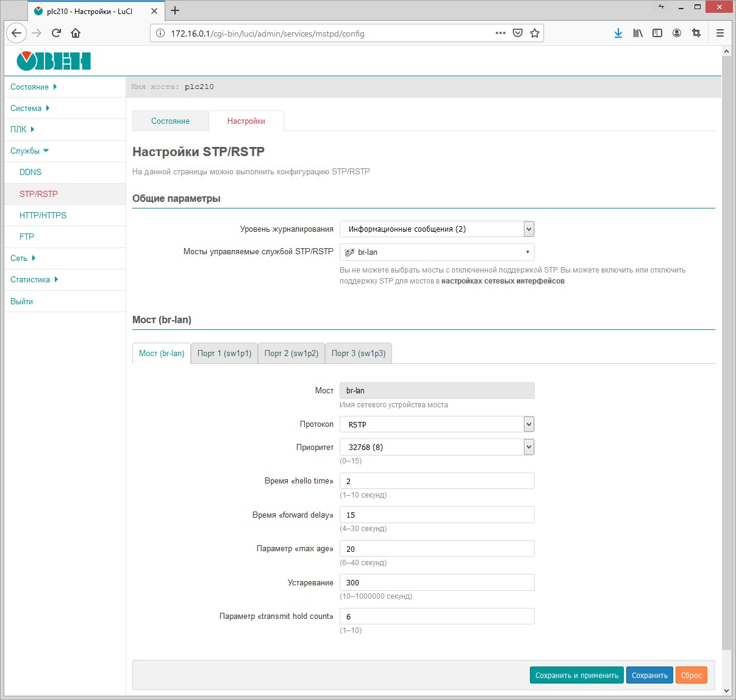Viewport: 736px width, 700px height.
Task: Open the page actions ellipsis menu
Action: [x=501, y=33]
